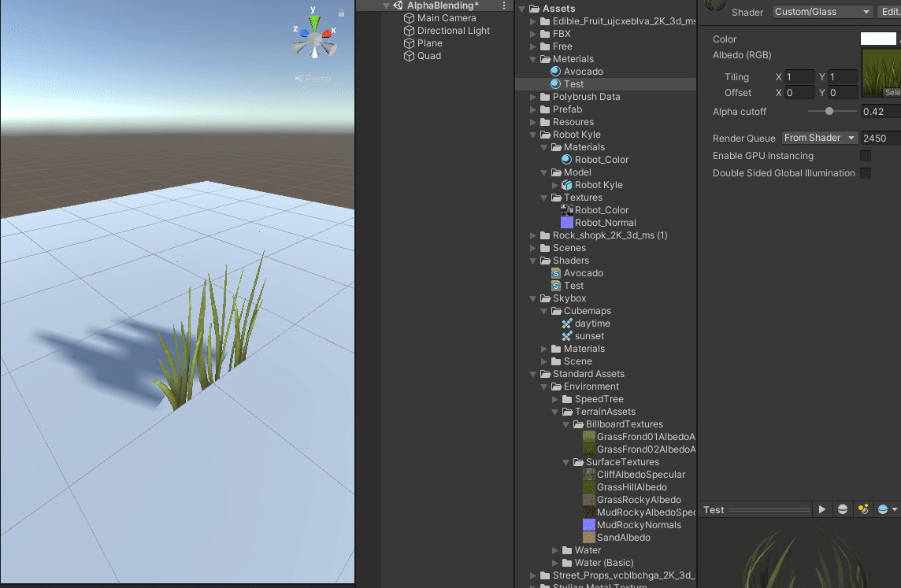This screenshot has height=588, width=901.
Task: Select the GrassFrond01AlbedoA texture icon
Action: pos(589,437)
